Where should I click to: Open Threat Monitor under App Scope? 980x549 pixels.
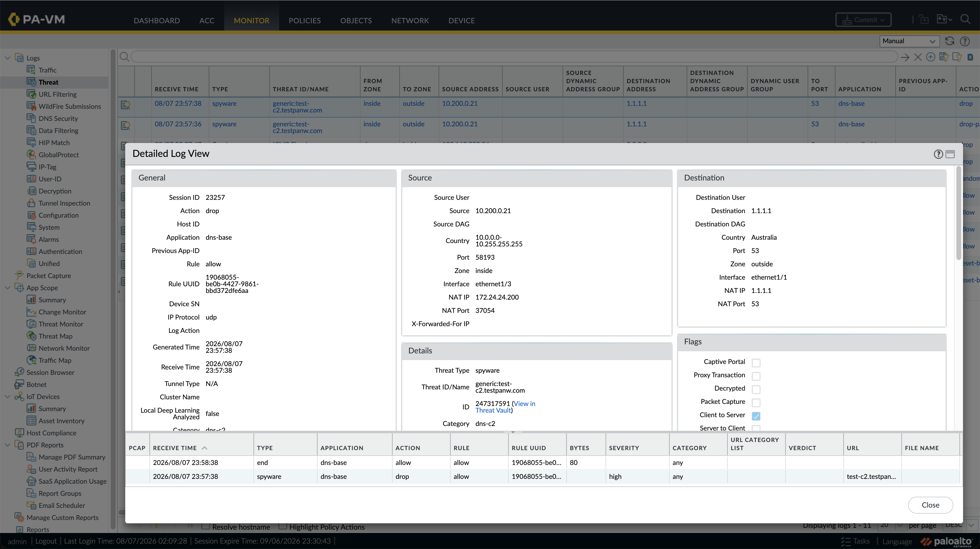tap(61, 324)
